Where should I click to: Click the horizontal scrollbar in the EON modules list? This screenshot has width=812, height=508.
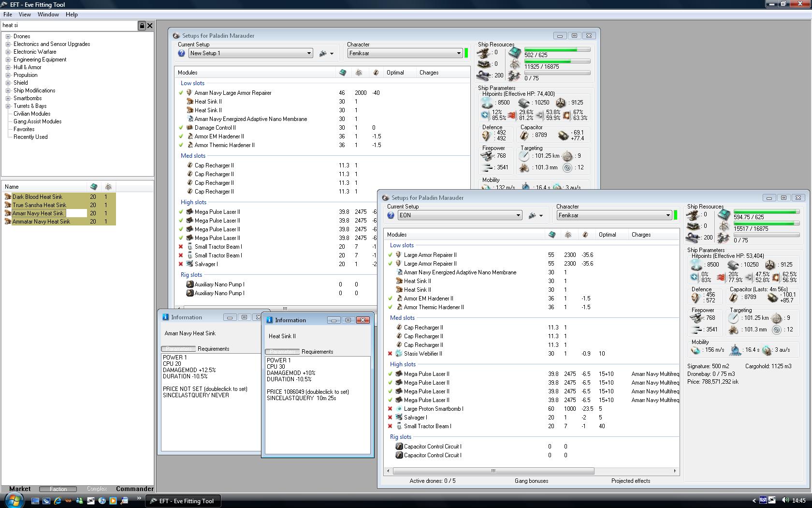(493, 471)
